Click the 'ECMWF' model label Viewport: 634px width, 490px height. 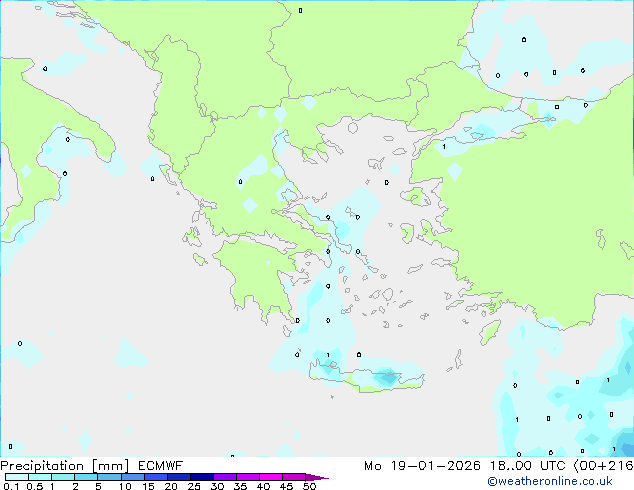[161, 466]
